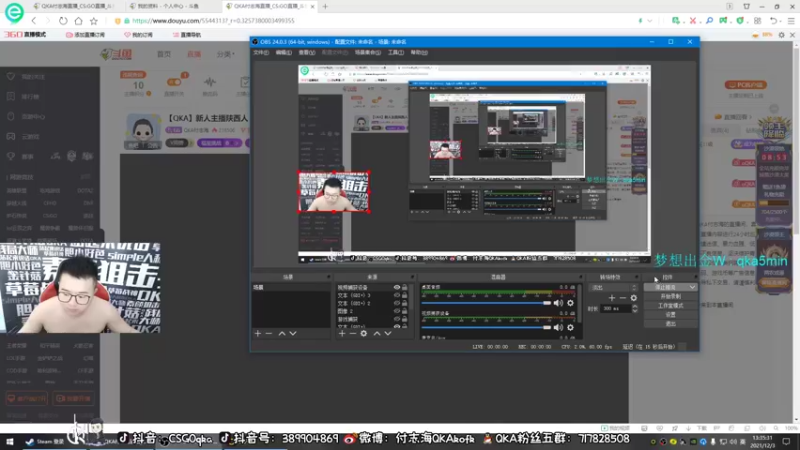Remove selected source with minus icon
Screen dimensions: 800x450
[x=353, y=333]
